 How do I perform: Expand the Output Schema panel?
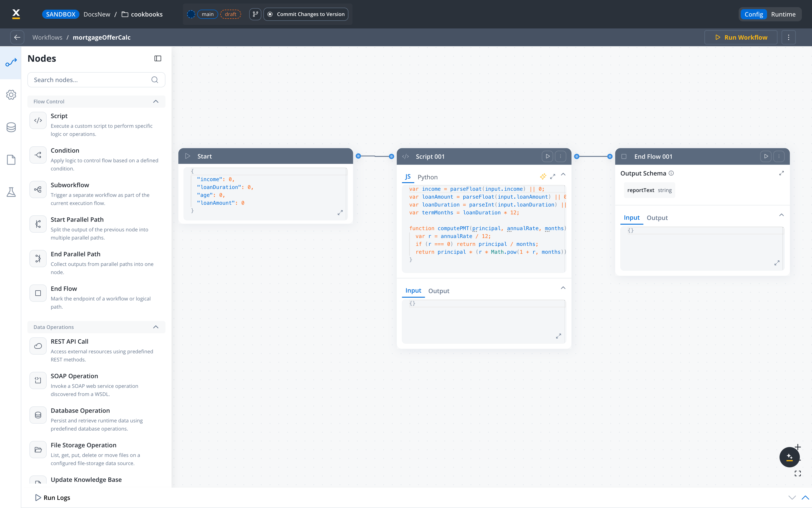point(782,173)
